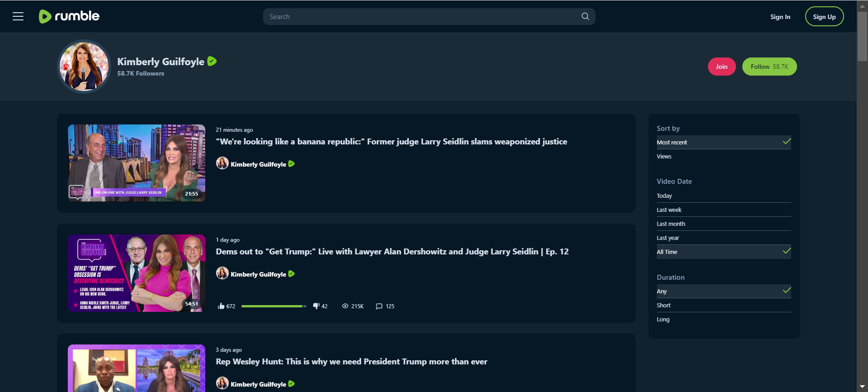Select Last year date filter
The height and width of the screenshot is (392, 868).
click(668, 238)
